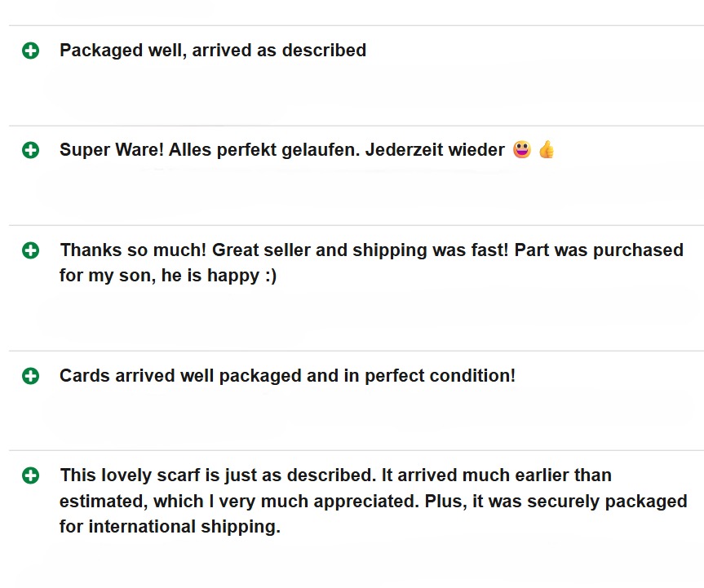Click the ":)" text smiley
The width and height of the screenshot is (704, 588).
pos(271,276)
